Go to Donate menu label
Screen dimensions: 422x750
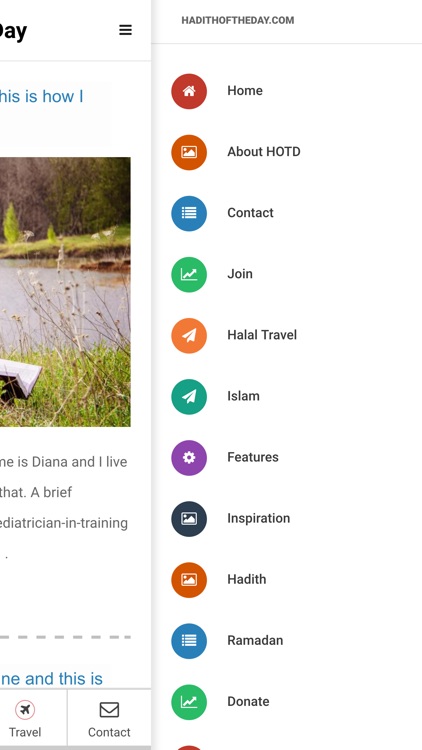248,702
